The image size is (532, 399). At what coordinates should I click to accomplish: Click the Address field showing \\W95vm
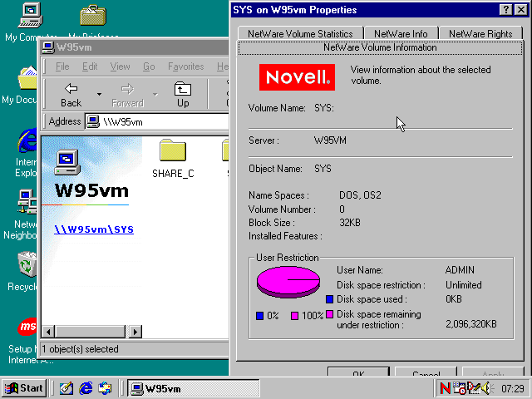click(x=157, y=122)
